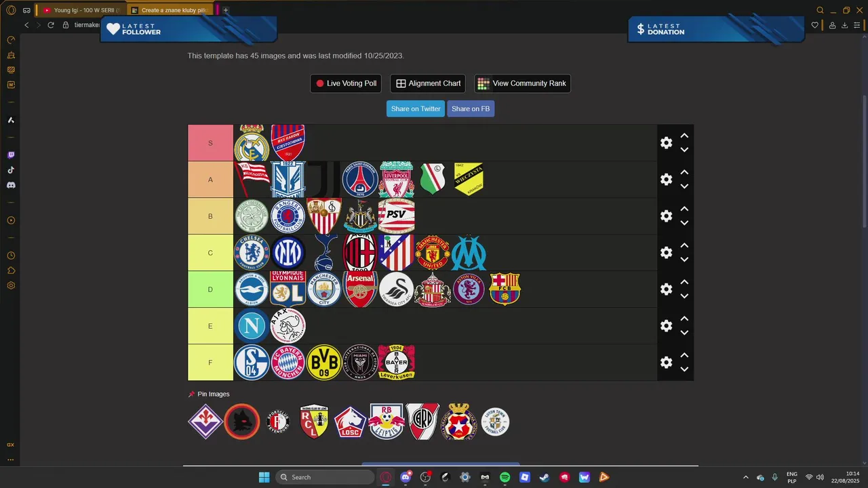Share on Twitter
The height and width of the screenshot is (488, 868).
coord(416,108)
